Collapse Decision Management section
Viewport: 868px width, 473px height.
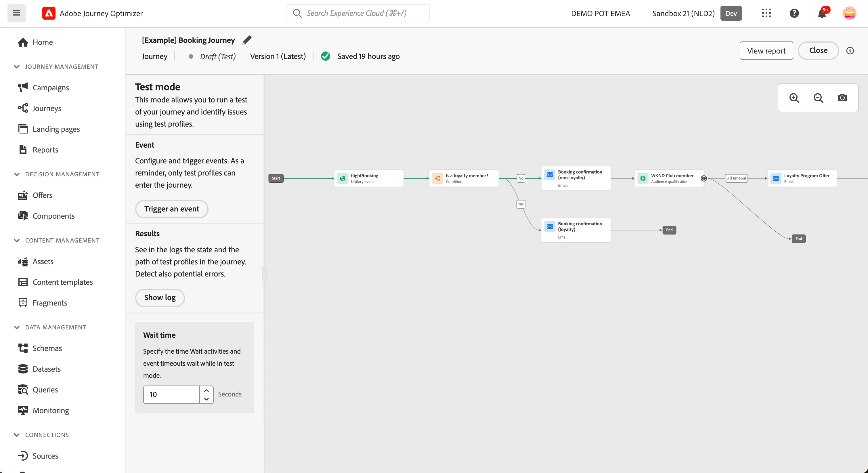(x=16, y=174)
